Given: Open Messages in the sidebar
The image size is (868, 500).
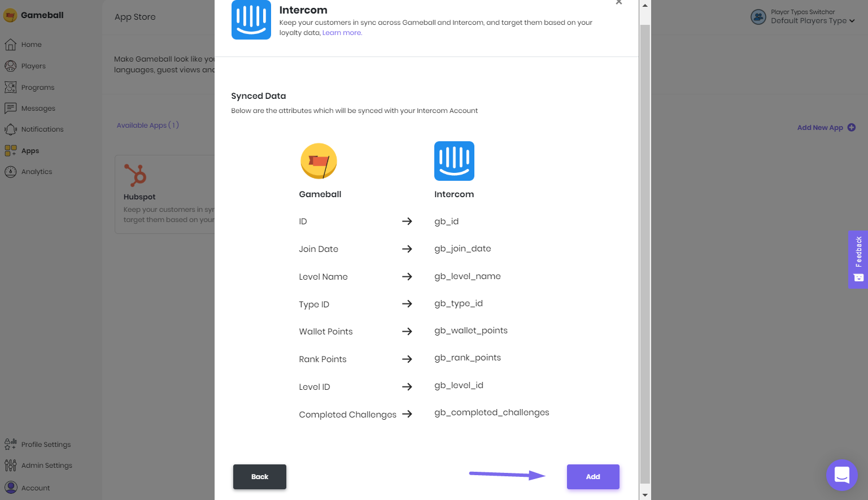Looking at the screenshot, I should pos(38,108).
